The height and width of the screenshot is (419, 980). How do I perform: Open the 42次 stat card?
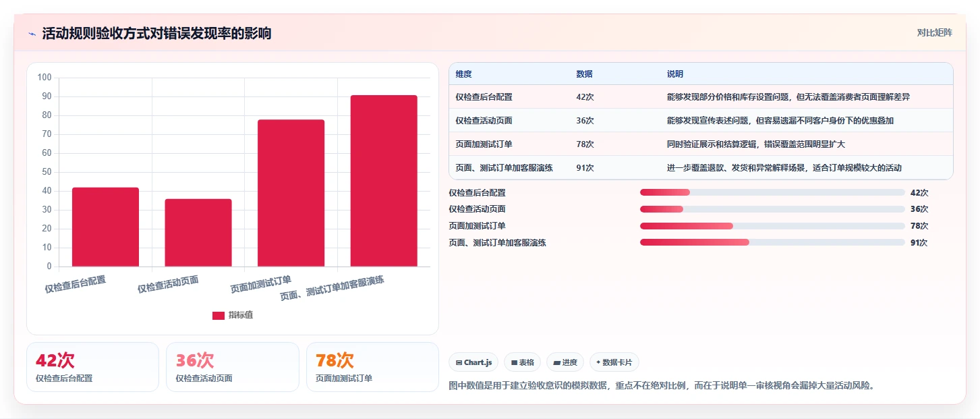click(x=92, y=367)
